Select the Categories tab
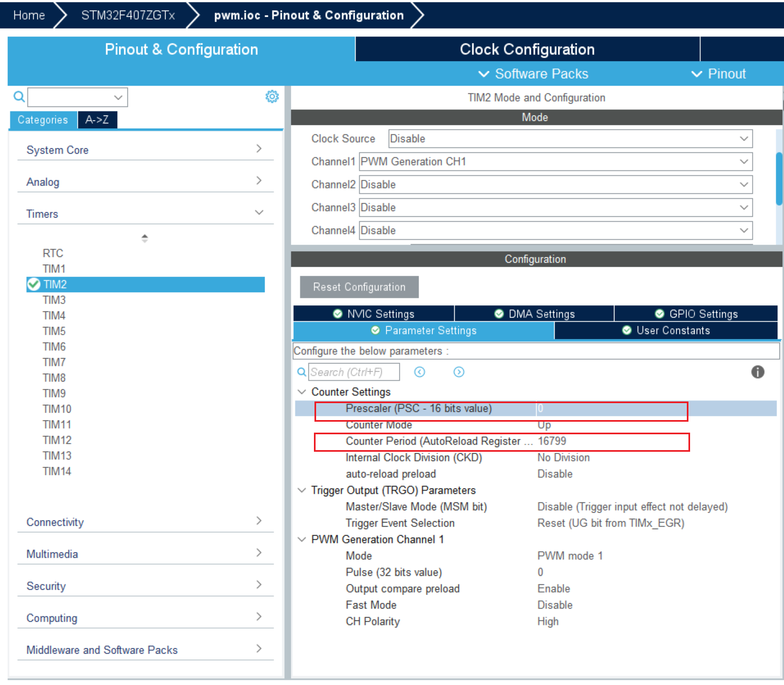The height and width of the screenshot is (685, 784). [43, 120]
